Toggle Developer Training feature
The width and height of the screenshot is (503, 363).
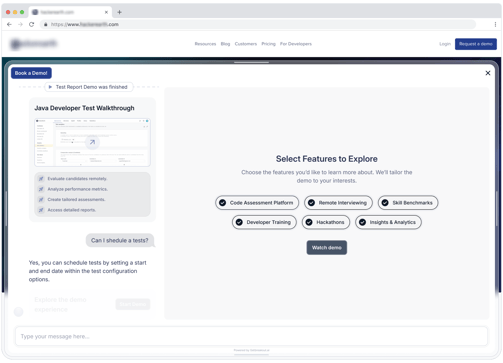click(x=264, y=222)
